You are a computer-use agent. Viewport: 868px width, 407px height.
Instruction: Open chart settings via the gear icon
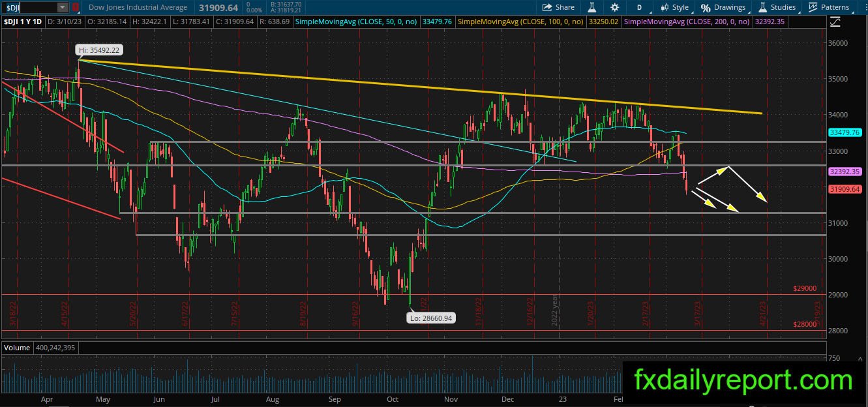614,7
